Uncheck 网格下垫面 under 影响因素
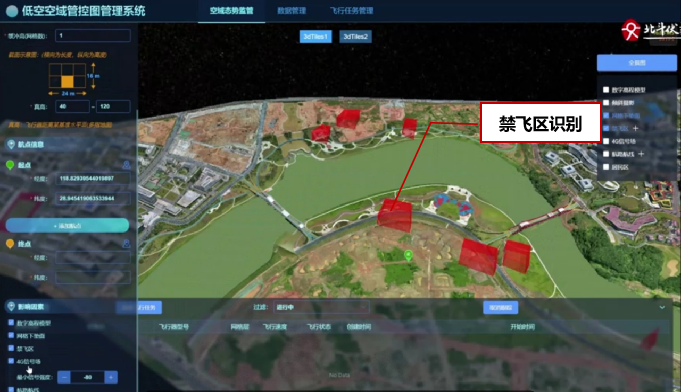 pos(11,335)
